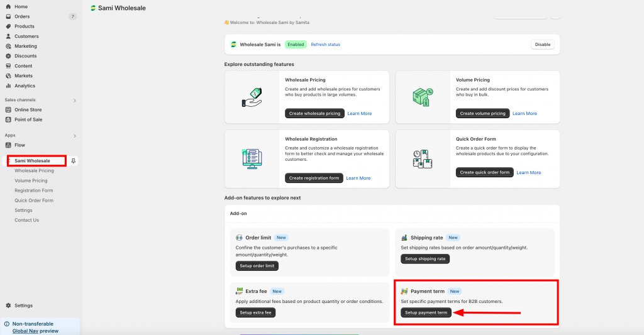Click Create volume pricing button
Viewport: 644px width, 335px height.
tap(482, 113)
